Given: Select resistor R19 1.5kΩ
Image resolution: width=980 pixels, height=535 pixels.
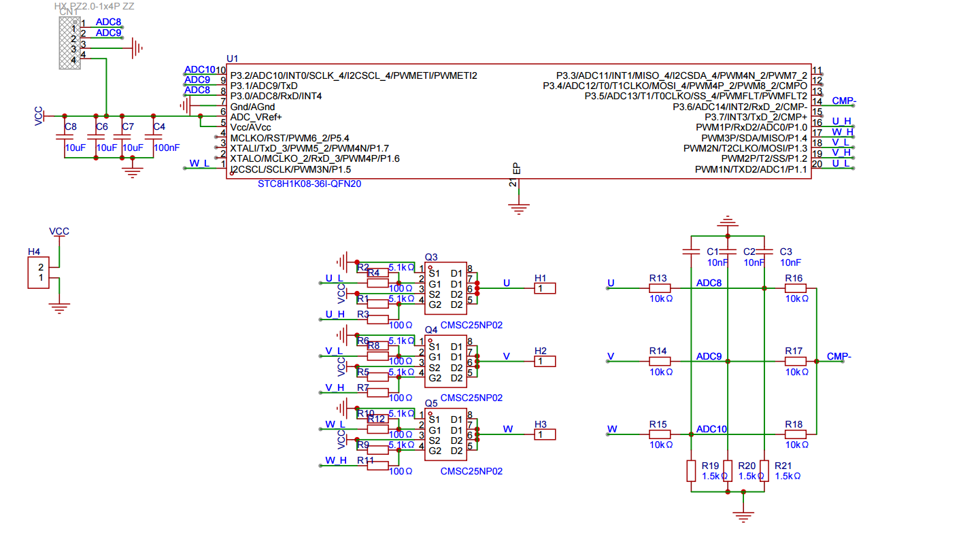Looking at the screenshot, I should pyautogui.click(x=691, y=471).
